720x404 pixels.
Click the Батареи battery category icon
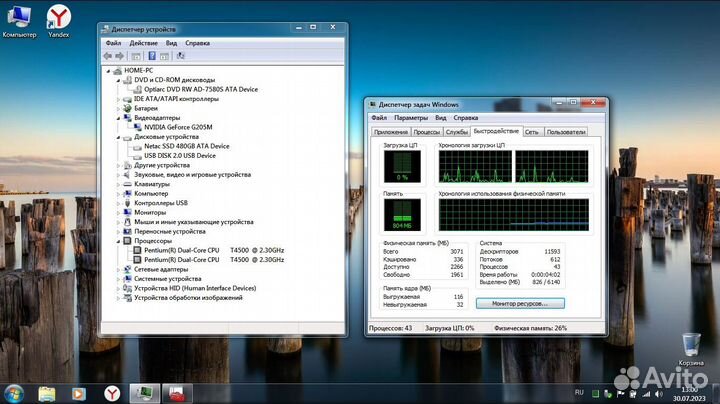click(x=128, y=108)
